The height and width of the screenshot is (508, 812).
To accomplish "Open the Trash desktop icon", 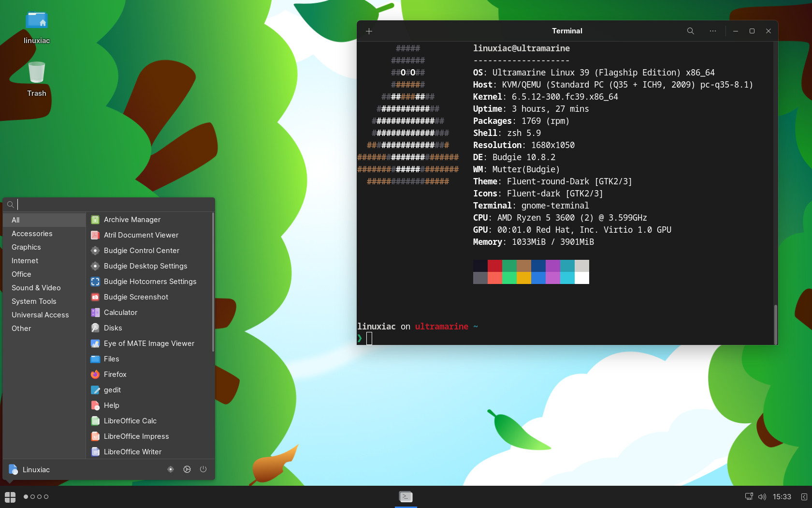I will click(x=37, y=79).
